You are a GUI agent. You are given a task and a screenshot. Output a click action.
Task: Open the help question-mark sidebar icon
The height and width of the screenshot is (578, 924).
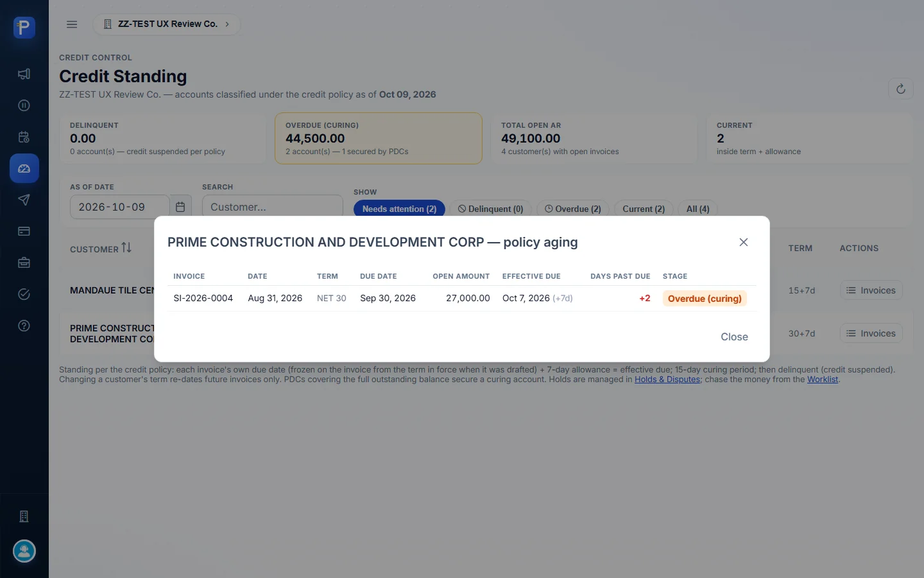pyautogui.click(x=24, y=326)
